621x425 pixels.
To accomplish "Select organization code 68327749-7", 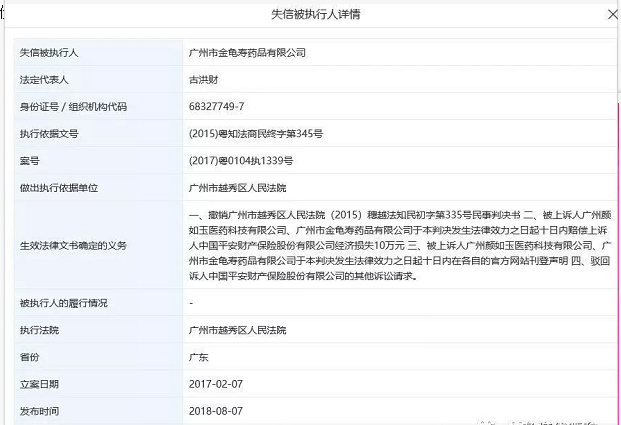I will point(215,106).
